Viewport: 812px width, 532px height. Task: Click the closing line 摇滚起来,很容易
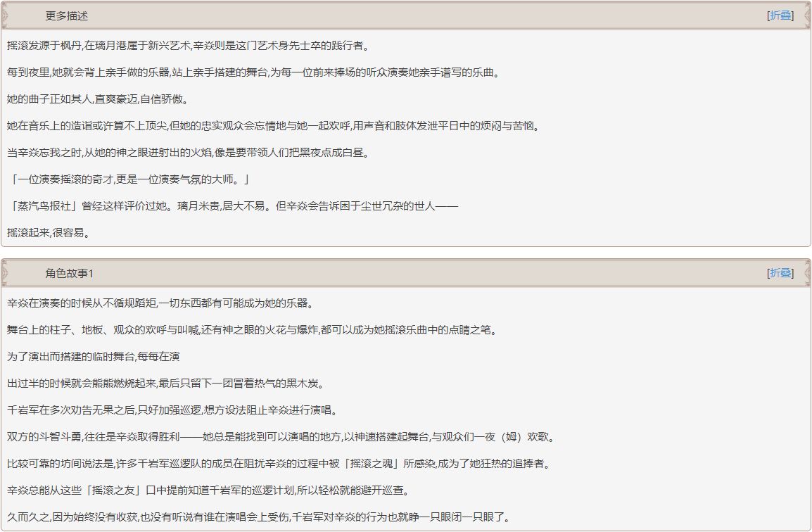pyautogui.click(x=49, y=233)
